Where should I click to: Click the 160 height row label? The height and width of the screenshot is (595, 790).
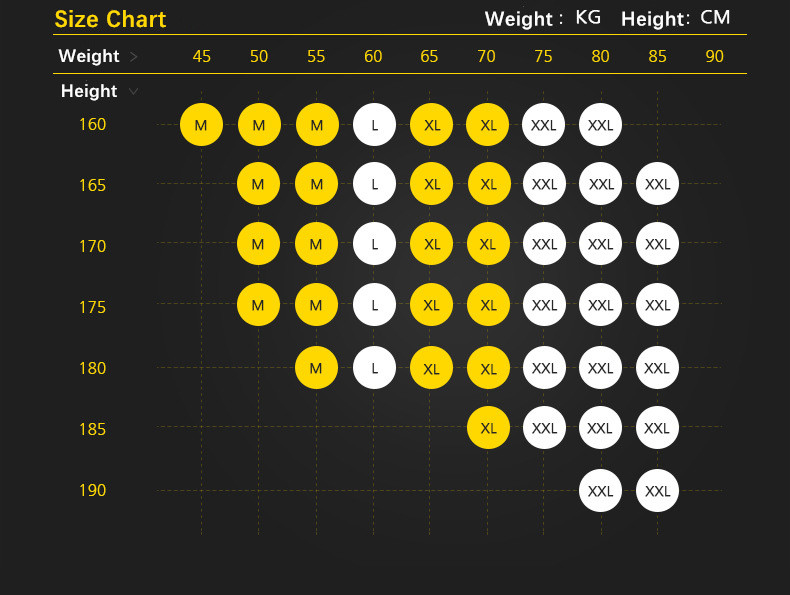point(92,125)
